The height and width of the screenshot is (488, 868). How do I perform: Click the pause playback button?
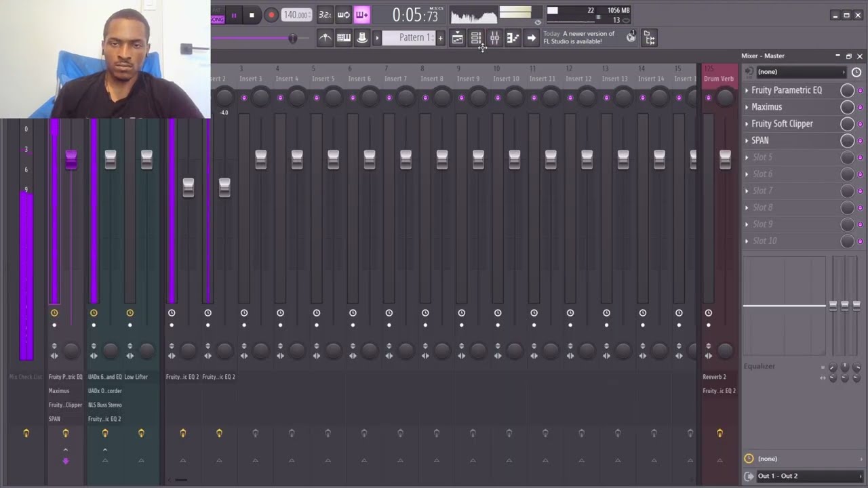tap(234, 15)
